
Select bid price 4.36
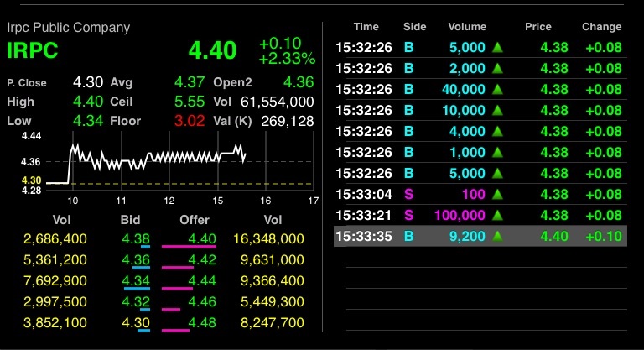tap(136, 260)
